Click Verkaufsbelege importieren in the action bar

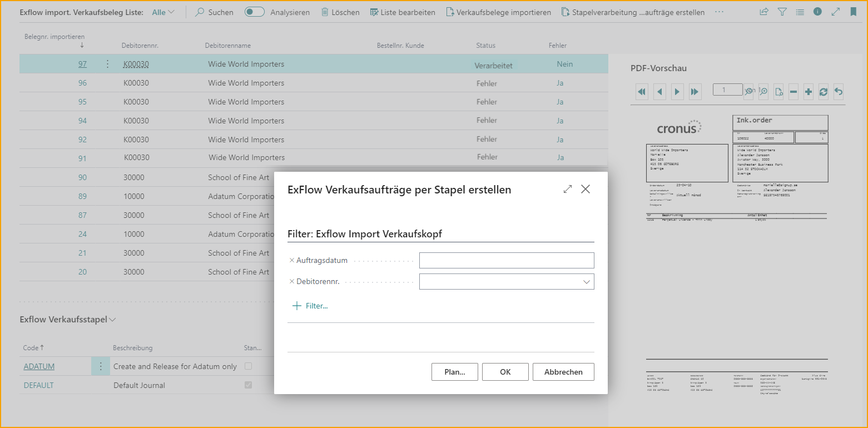498,12
